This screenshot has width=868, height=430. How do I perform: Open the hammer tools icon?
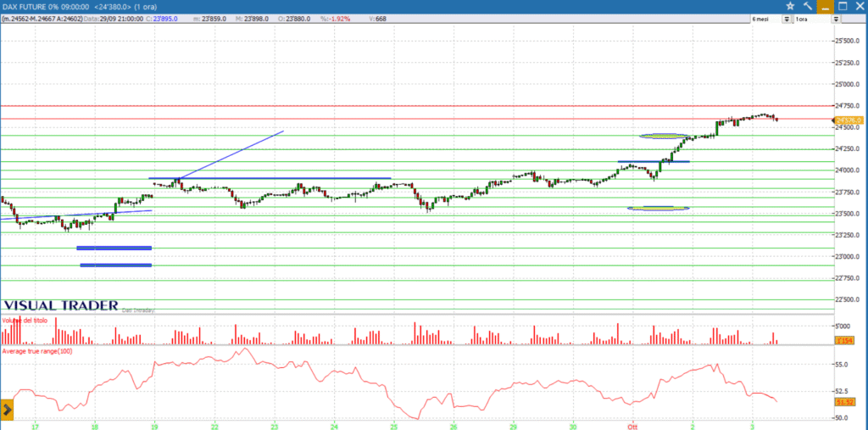click(807, 6)
